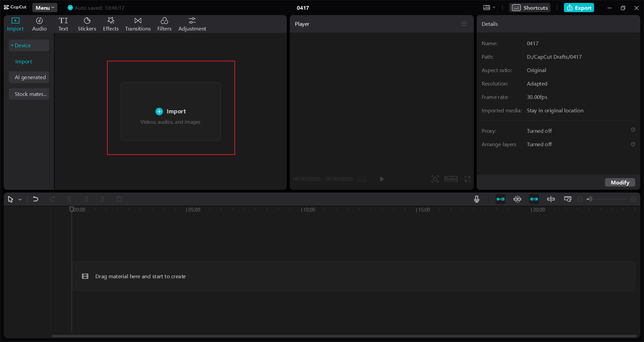Click the Undo icon

click(x=36, y=199)
